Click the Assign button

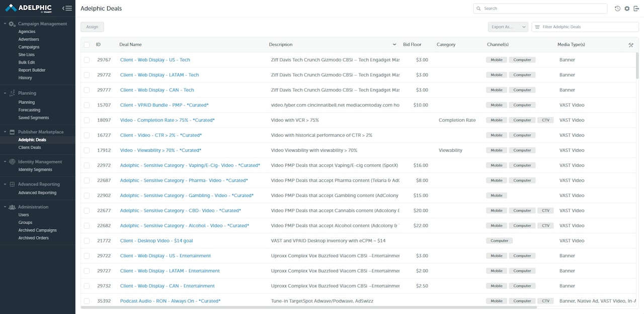[92, 27]
